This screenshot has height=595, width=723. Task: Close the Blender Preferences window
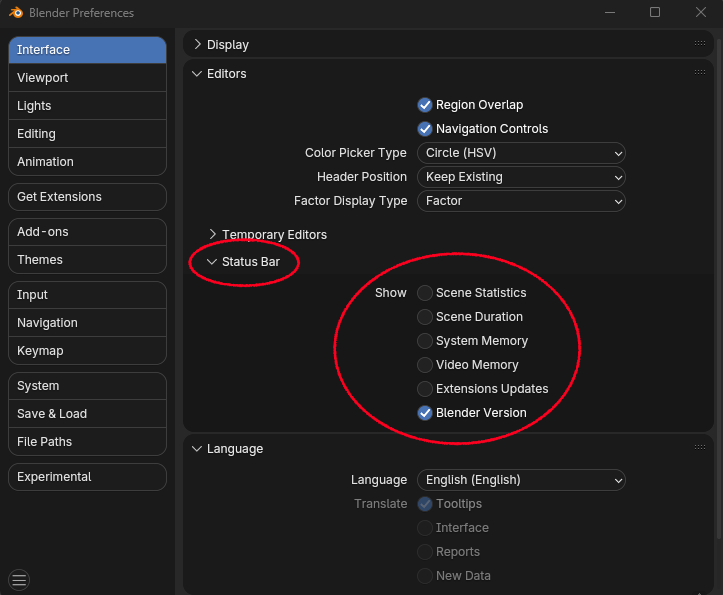[x=700, y=12]
